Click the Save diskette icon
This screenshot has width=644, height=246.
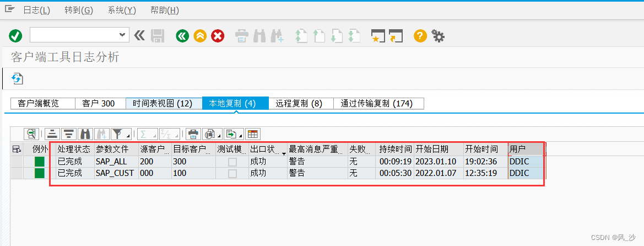pyautogui.click(x=158, y=36)
